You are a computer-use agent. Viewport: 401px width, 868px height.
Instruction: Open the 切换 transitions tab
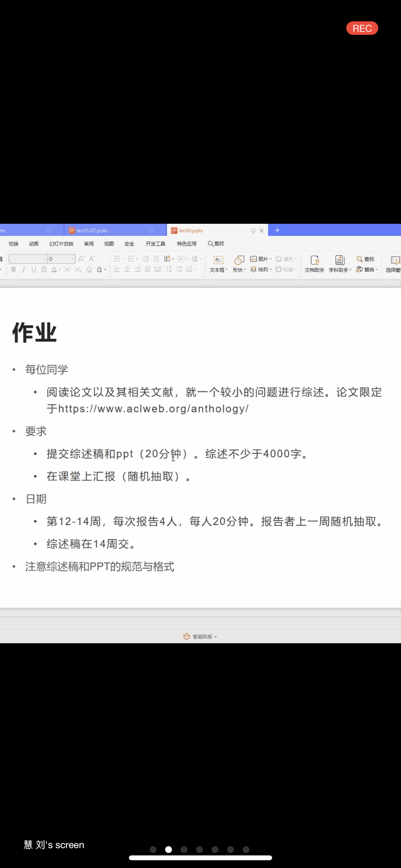tap(14, 244)
